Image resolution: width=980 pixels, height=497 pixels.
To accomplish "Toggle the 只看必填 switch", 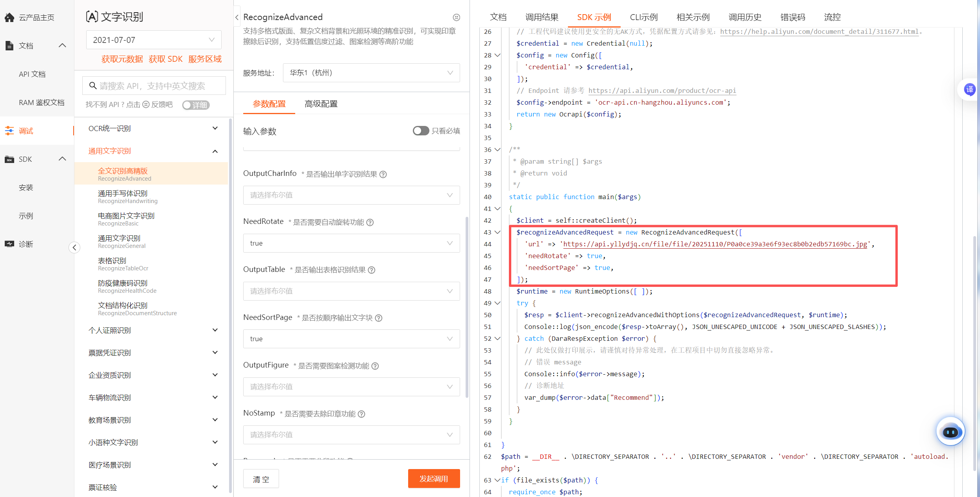I will [420, 131].
